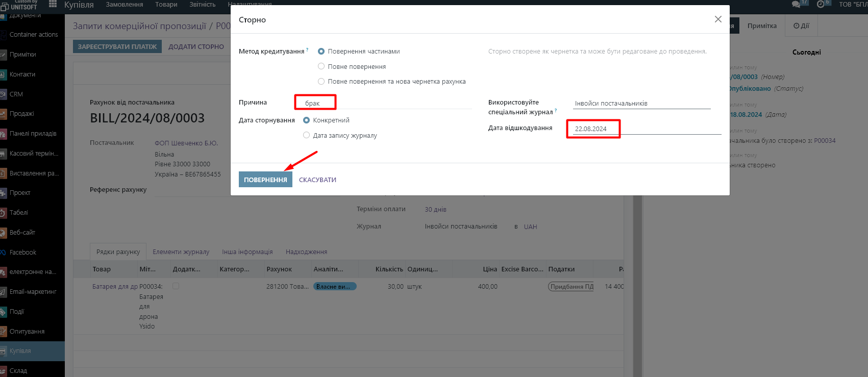Open CRM from the sidebar

(x=16, y=94)
